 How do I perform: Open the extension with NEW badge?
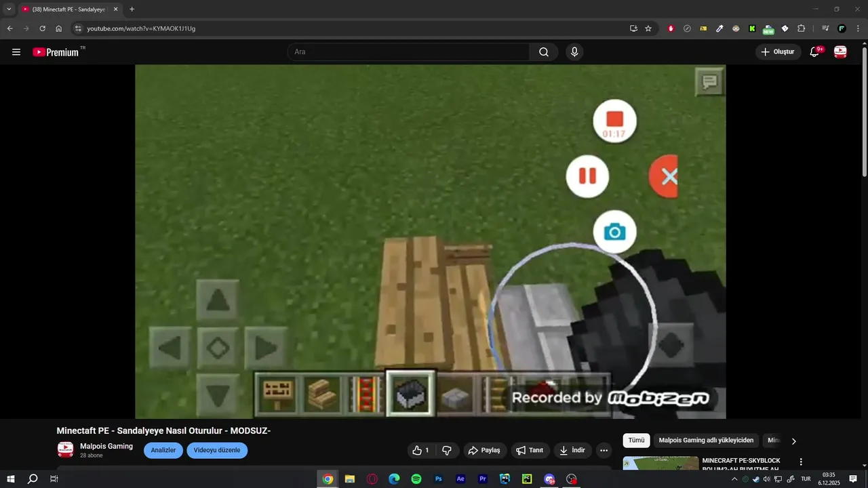768,29
